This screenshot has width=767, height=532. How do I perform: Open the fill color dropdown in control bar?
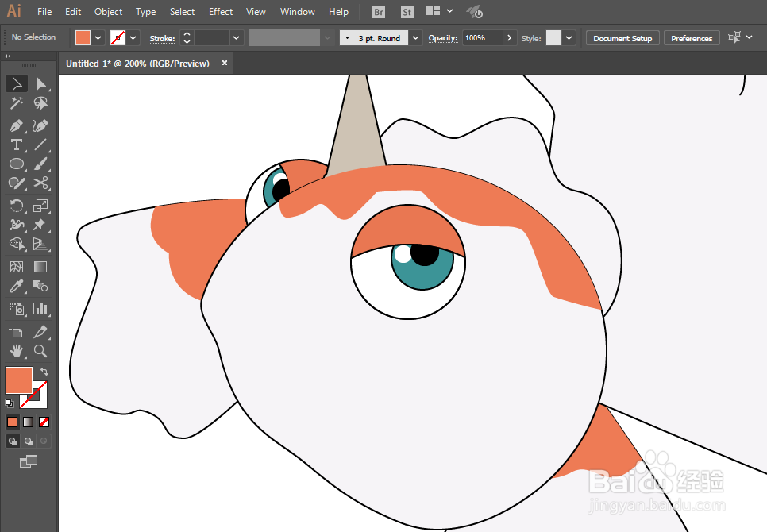pyautogui.click(x=98, y=37)
